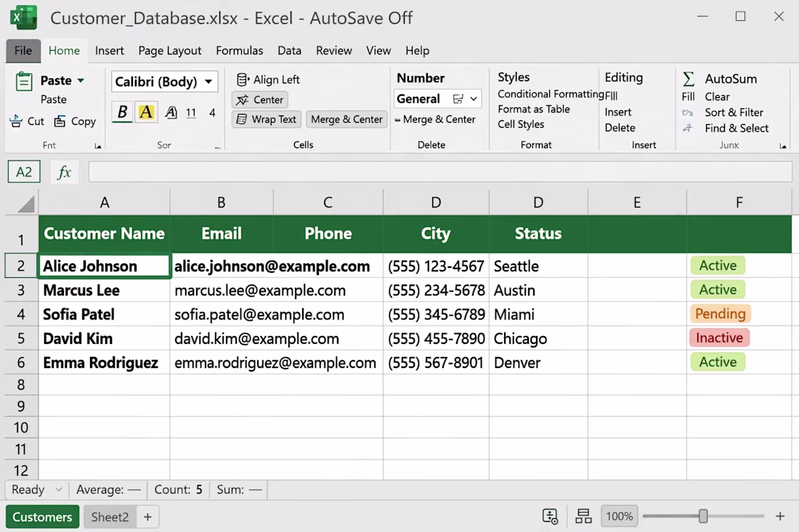Click the Select All corner triangle
Viewport: 799px width, 532px height.
26,204
